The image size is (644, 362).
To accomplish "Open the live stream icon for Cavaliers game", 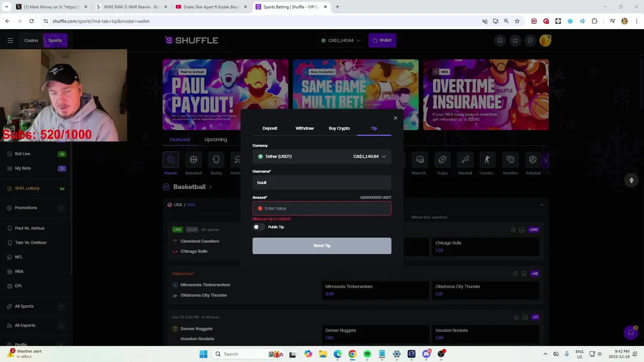I will tap(513, 230).
